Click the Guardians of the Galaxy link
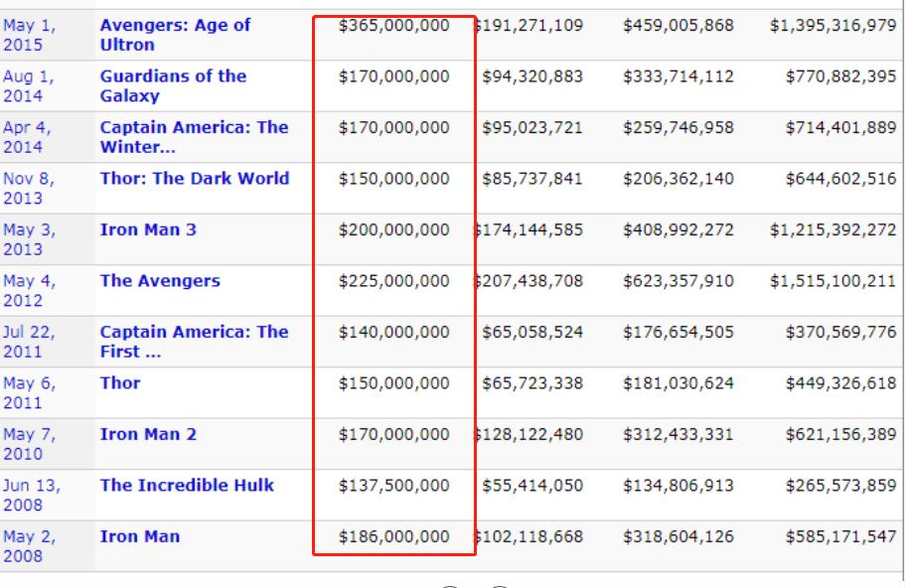The width and height of the screenshot is (910, 588). point(173,86)
